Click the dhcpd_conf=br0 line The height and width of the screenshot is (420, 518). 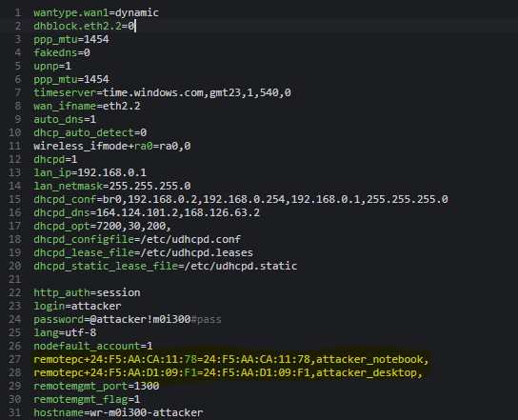click(241, 199)
